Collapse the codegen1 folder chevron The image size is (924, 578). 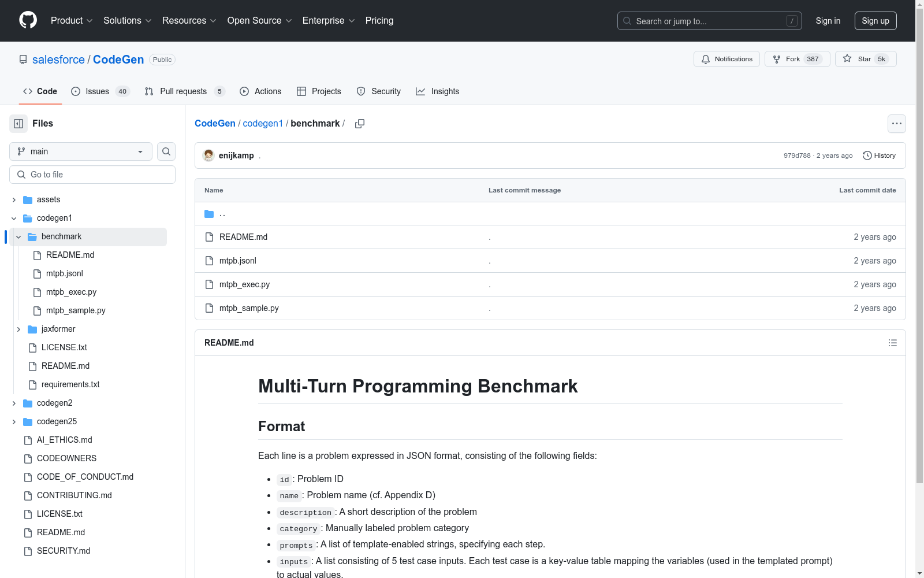click(x=14, y=218)
